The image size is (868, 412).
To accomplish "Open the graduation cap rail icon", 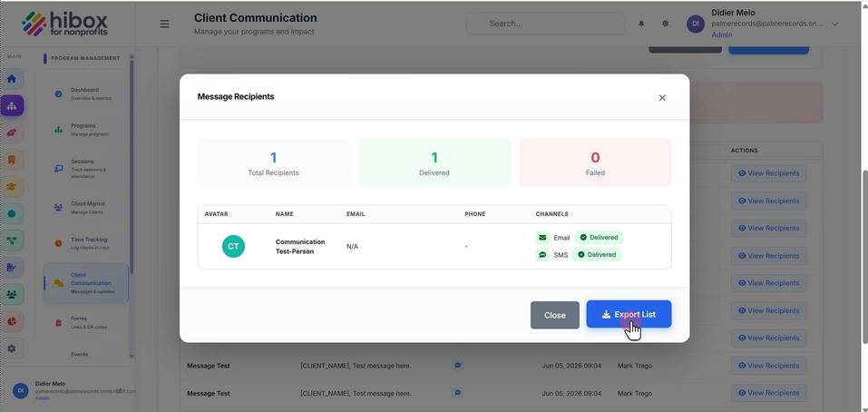I will 12,187.
